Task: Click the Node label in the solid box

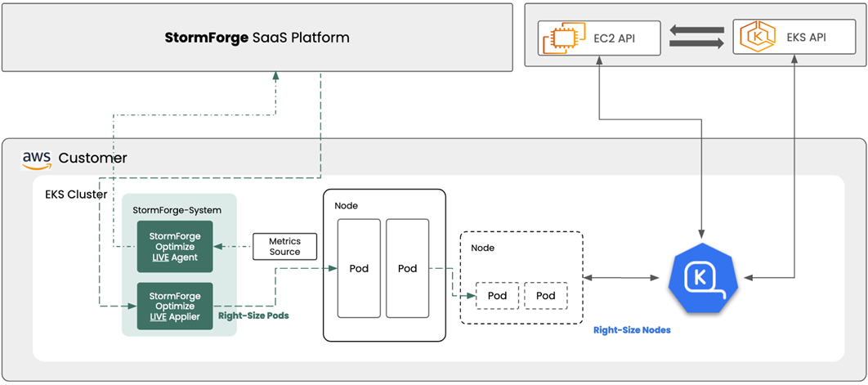Action: 346,205
